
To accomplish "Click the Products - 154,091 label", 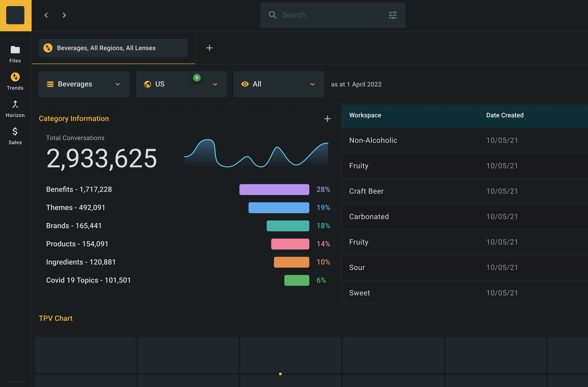I will (77, 244).
